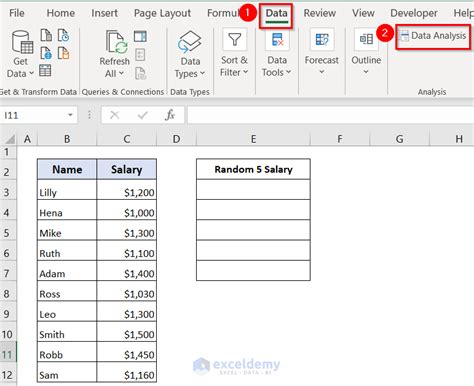
Task: Switch to the Insert tab
Action: (x=104, y=13)
